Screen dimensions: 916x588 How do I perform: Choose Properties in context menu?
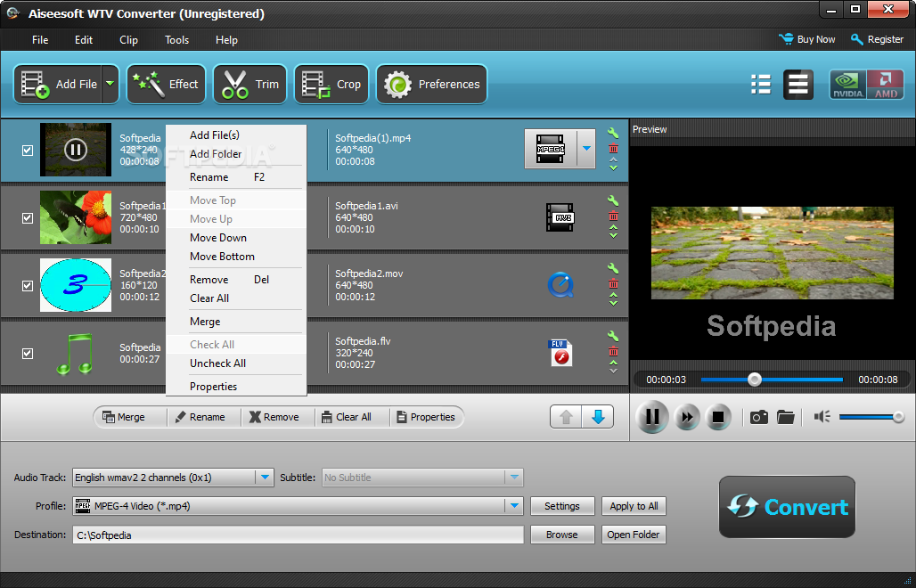click(x=236, y=387)
